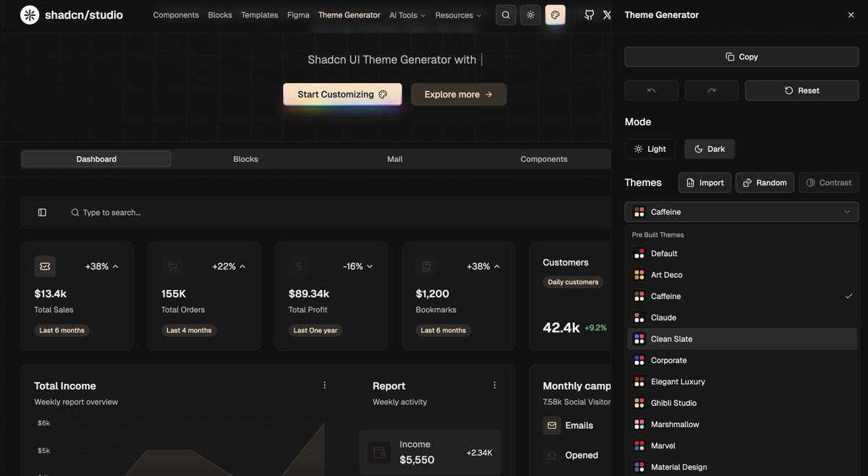868x476 pixels.
Task: Open Total Income three-dot menu
Action: point(325,385)
